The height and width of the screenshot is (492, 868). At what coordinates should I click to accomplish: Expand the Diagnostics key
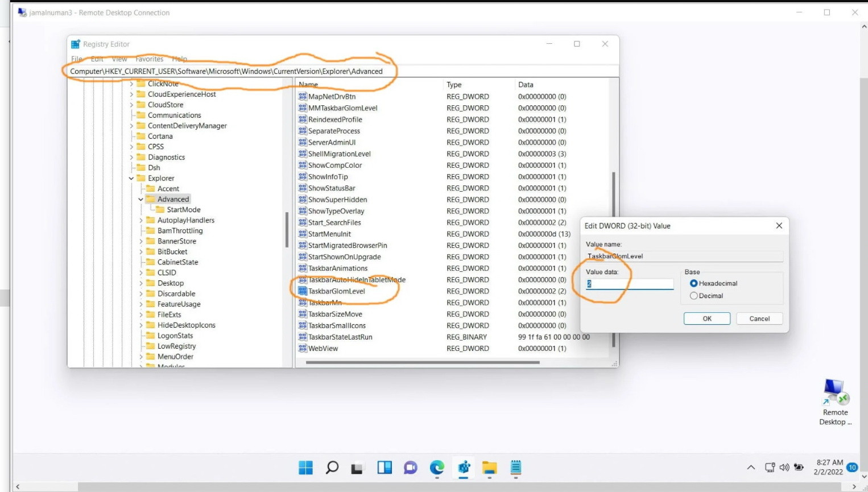pyautogui.click(x=131, y=157)
